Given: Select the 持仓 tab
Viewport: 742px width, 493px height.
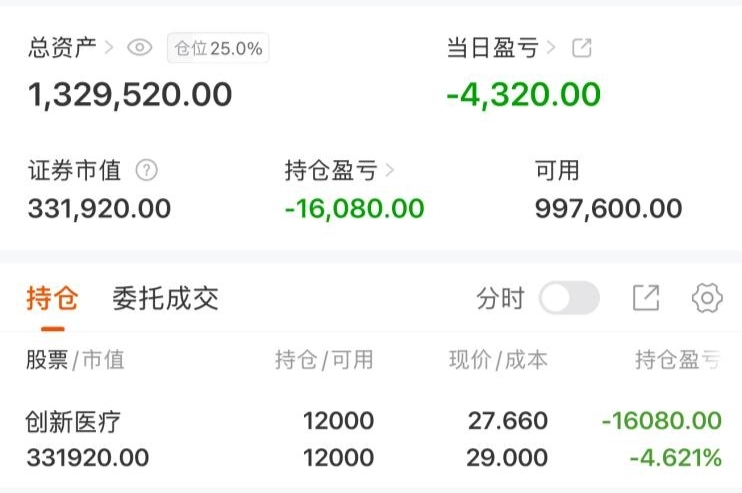Looking at the screenshot, I should [x=53, y=299].
